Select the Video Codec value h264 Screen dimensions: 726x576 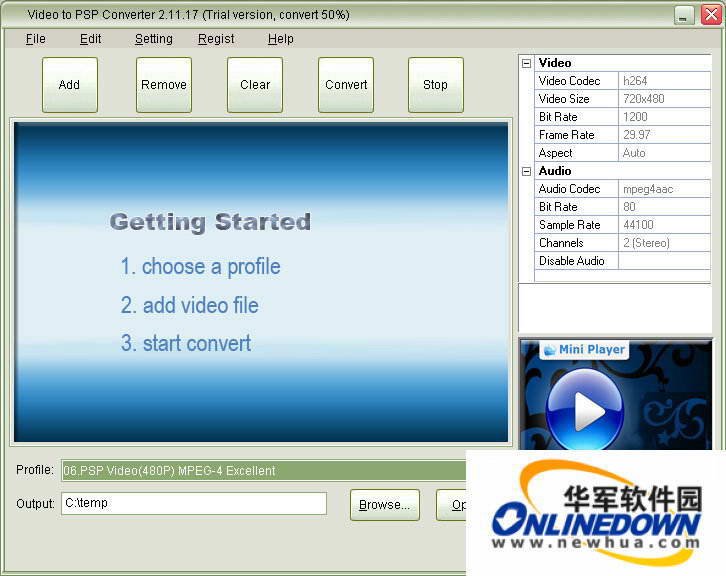pyautogui.click(x=664, y=81)
